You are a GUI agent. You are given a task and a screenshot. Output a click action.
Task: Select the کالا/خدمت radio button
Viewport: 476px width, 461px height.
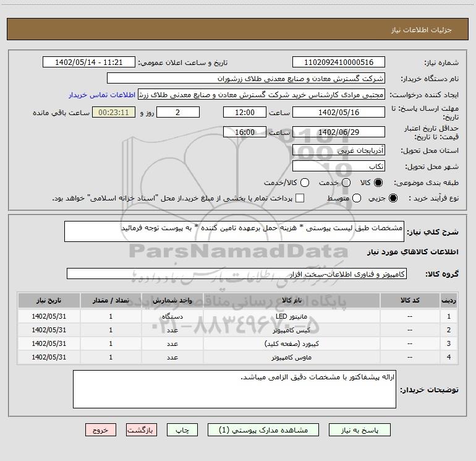(305, 183)
